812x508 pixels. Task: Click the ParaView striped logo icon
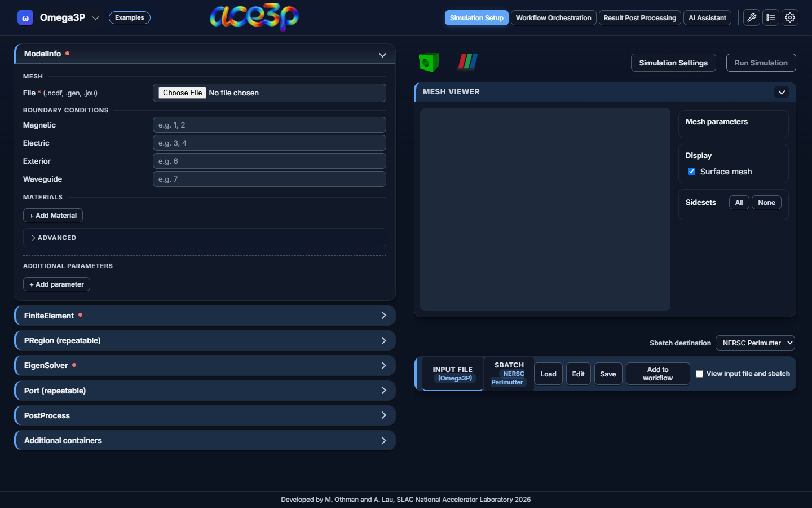[467, 62]
